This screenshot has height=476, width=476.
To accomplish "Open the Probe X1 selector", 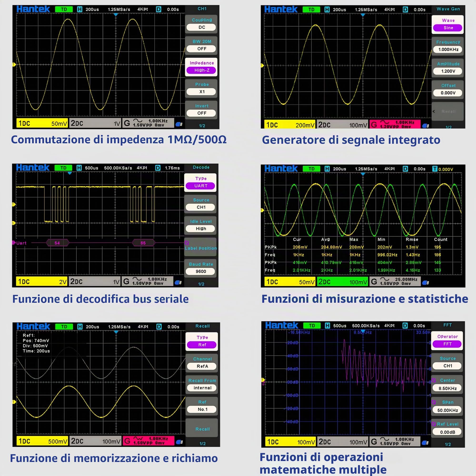I will [201, 89].
